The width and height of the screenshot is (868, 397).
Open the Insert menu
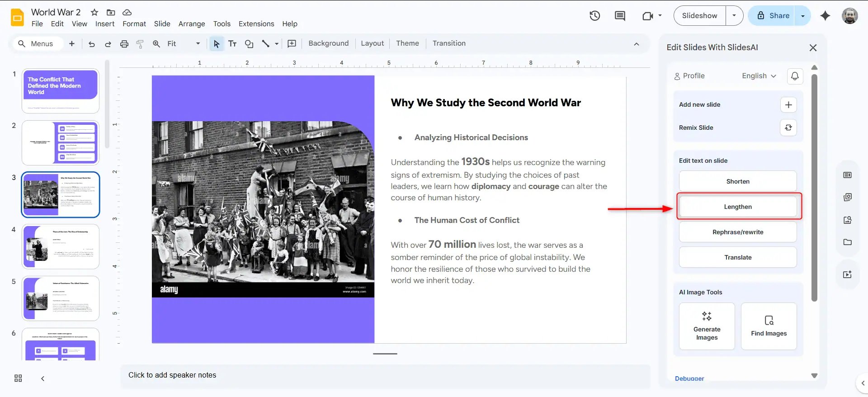105,24
